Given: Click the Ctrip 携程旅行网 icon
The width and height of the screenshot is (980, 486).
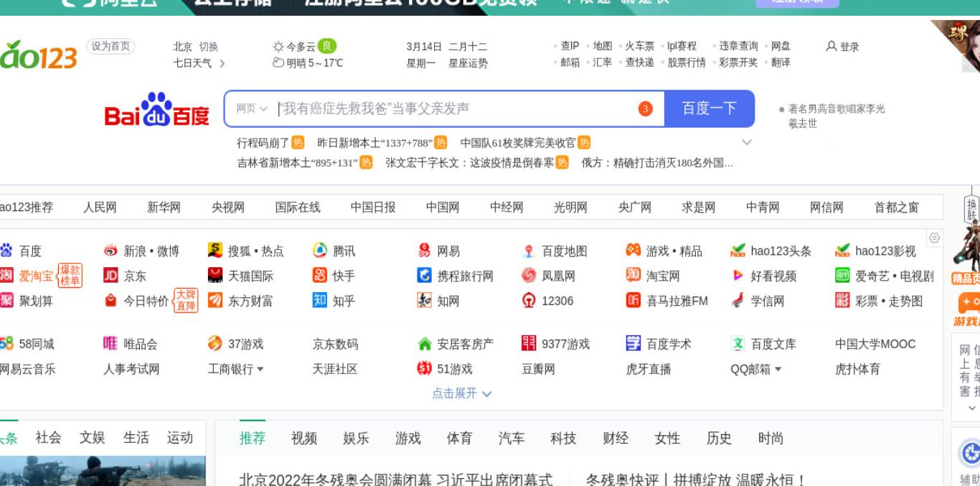Looking at the screenshot, I should [x=425, y=276].
